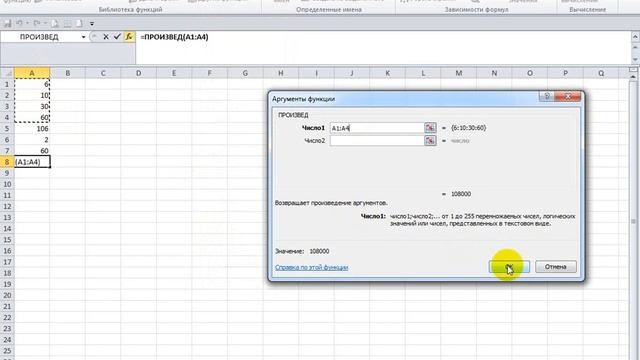Click the Определенные имена group label

tap(329, 9)
